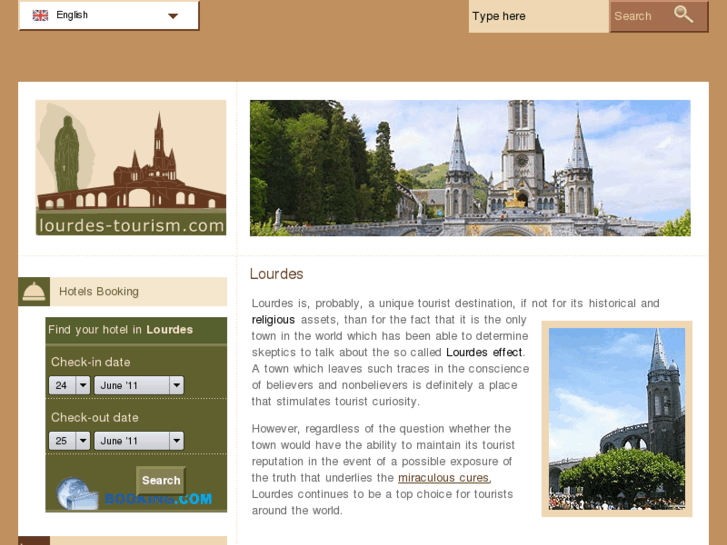
Task: Expand the check-in day dropdown
Action: (x=70, y=385)
